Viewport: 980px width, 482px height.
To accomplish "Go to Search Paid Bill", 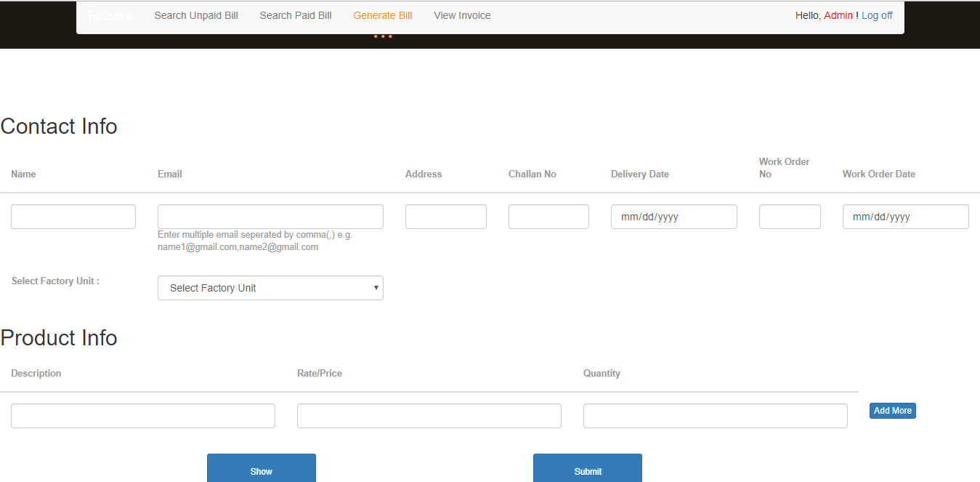I will click(296, 15).
